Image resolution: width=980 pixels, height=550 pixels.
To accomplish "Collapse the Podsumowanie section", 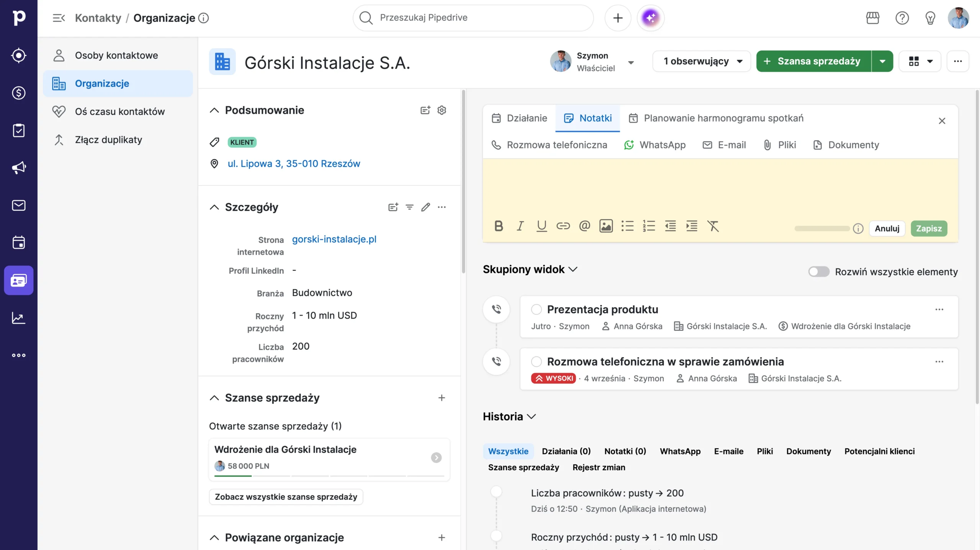I will point(214,110).
